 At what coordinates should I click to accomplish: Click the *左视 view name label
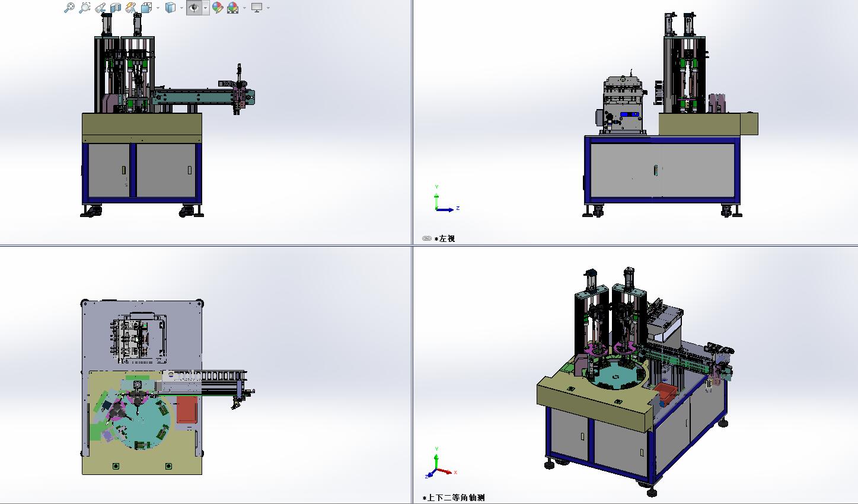tap(445, 238)
